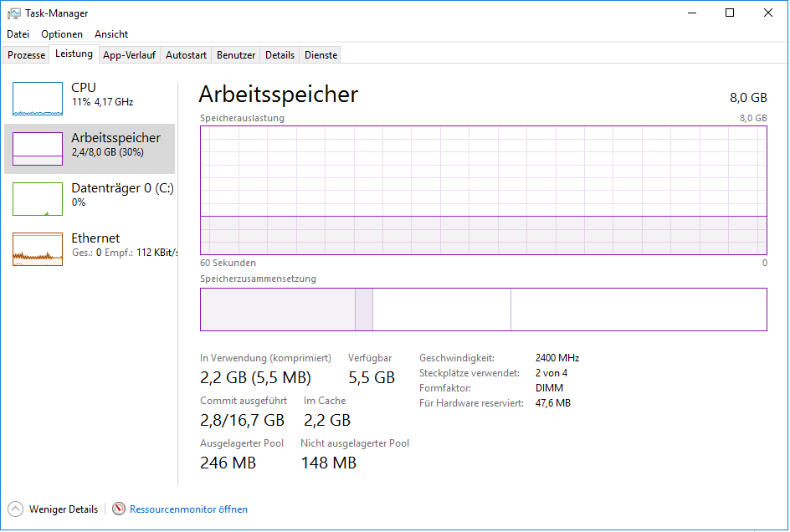Select the Ethernet graph thumbnail
This screenshot has width=790, height=532.
coord(38,249)
